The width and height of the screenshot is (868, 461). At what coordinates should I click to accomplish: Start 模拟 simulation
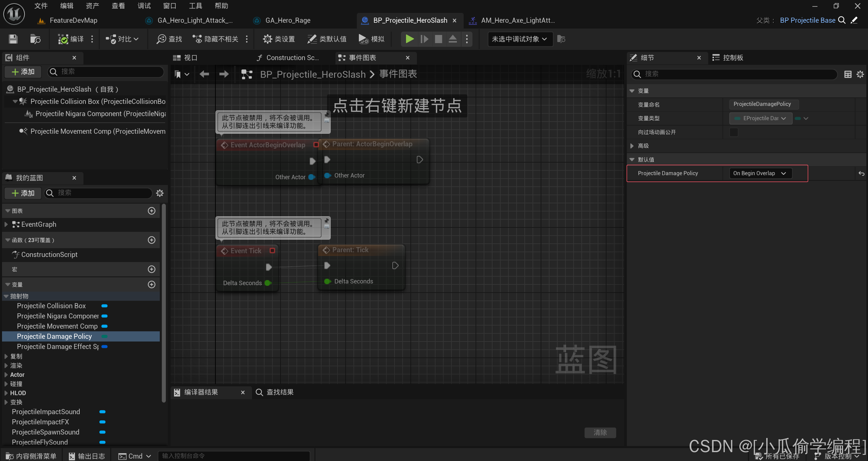[371, 39]
